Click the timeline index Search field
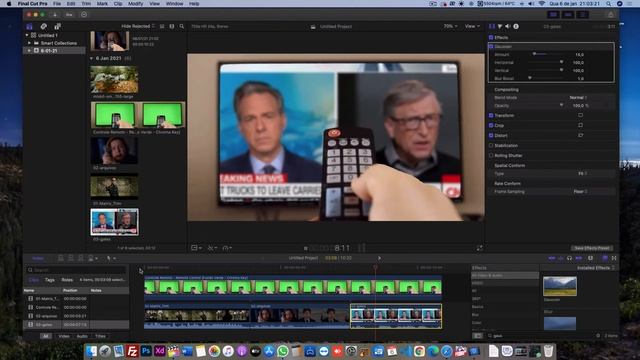 tap(76, 270)
